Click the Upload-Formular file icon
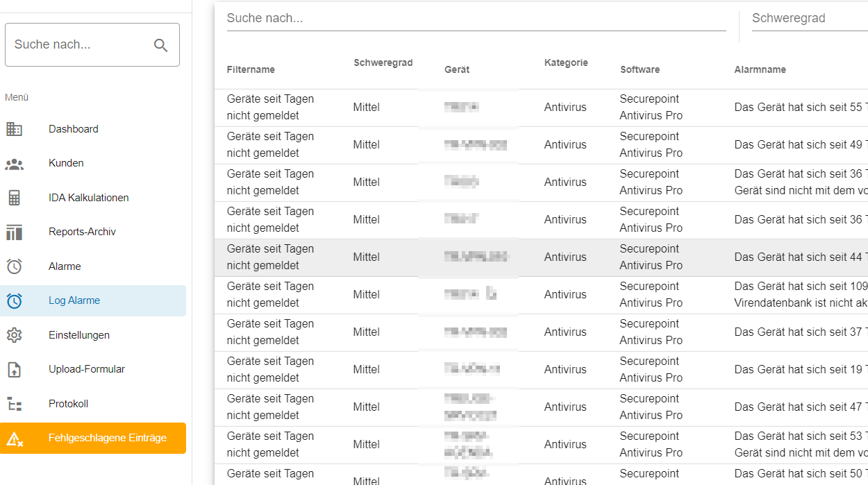 point(14,370)
